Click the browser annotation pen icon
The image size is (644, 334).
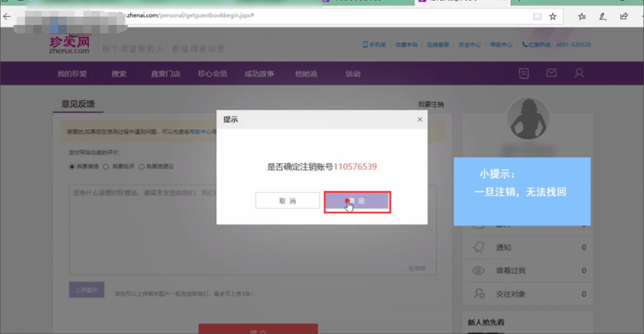coord(603,16)
